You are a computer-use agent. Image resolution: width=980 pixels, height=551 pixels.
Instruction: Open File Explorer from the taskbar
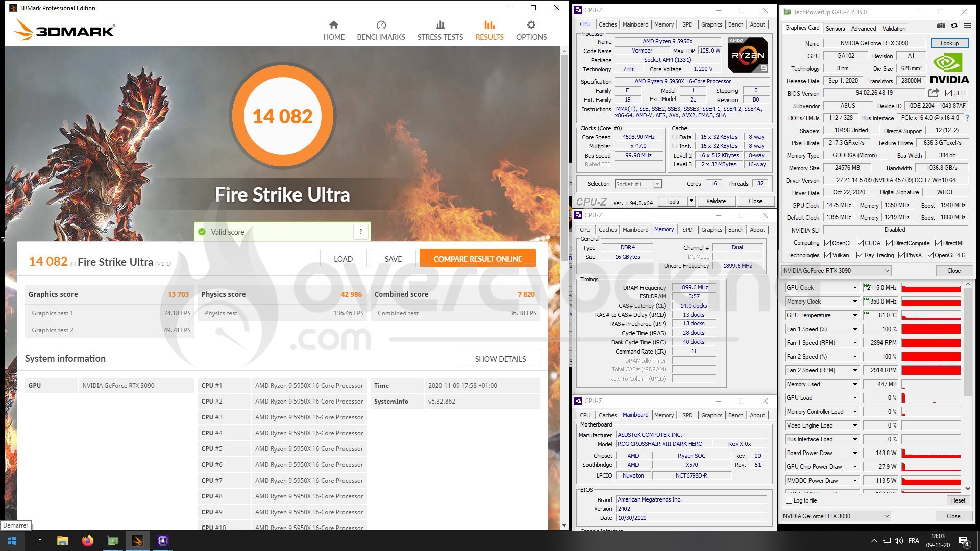(x=62, y=541)
